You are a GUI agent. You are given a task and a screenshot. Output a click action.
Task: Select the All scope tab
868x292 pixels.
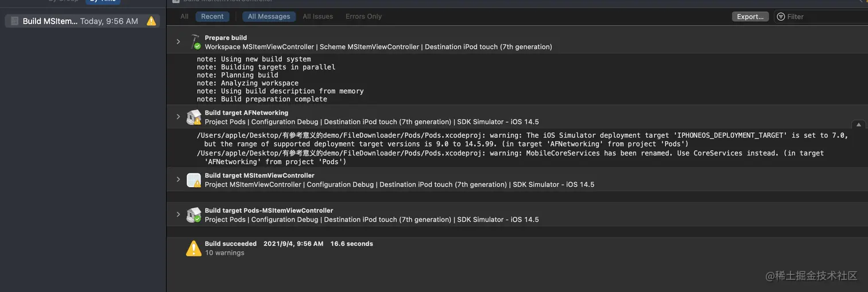point(184,17)
